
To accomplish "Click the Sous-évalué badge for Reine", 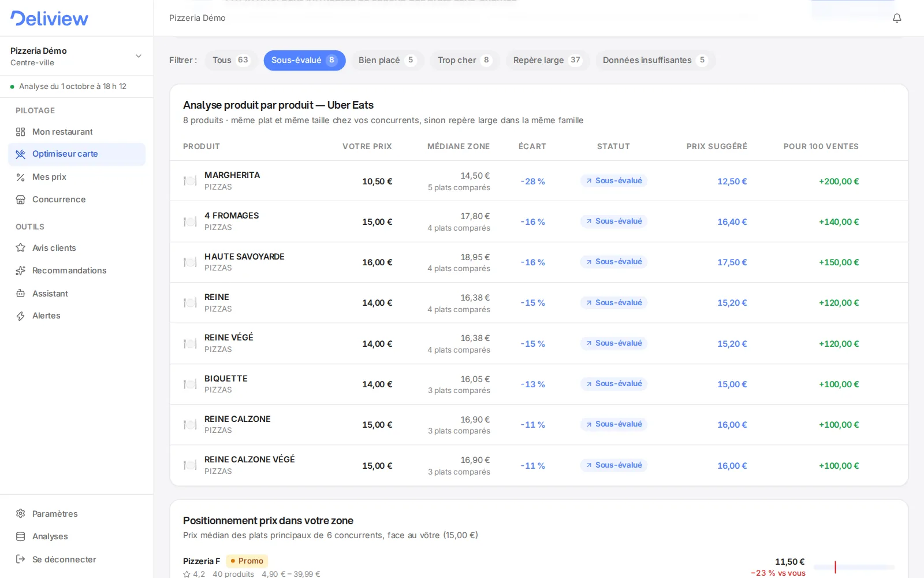I will point(614,303).
